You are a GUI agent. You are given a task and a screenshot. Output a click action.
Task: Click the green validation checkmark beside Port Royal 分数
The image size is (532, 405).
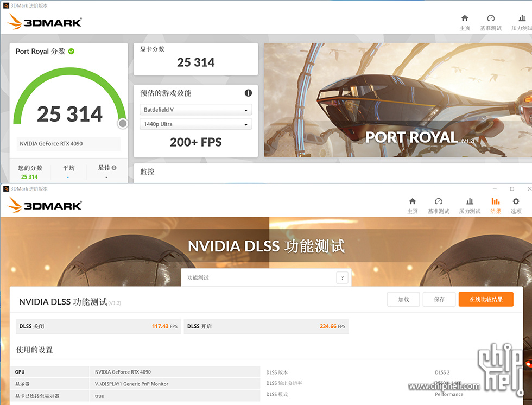coord(71,51)
